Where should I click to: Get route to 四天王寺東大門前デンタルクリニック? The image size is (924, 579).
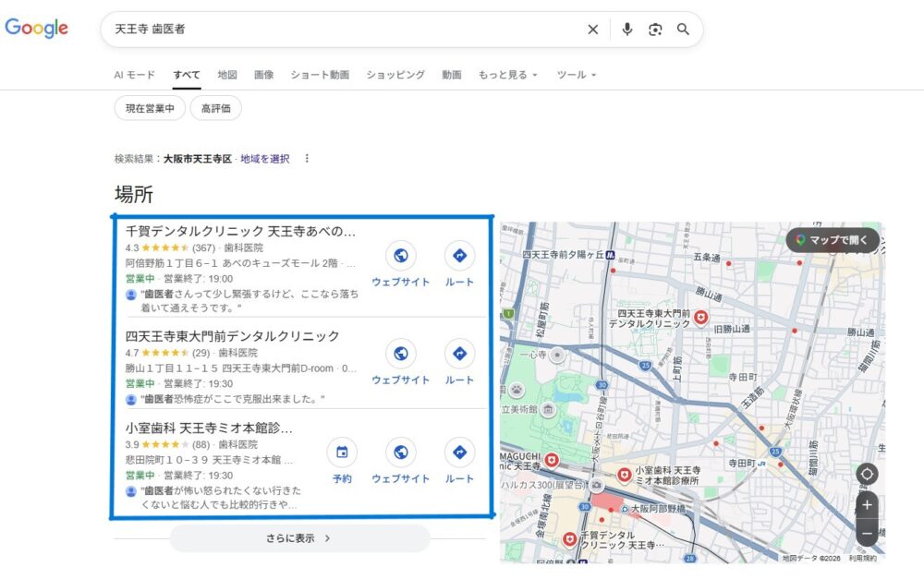(459, 354)
